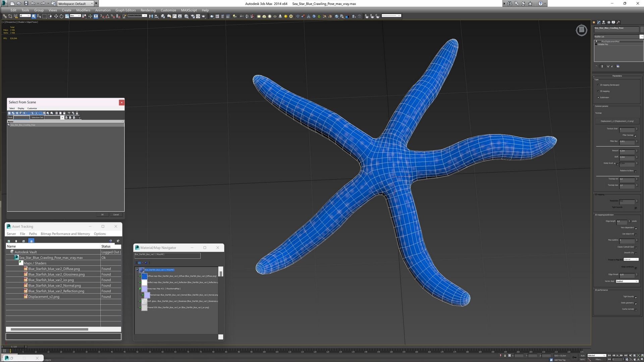Viewport: 644px width, 362px height.
Task: Open the Graph Editors menu
Action: [125, 10]
